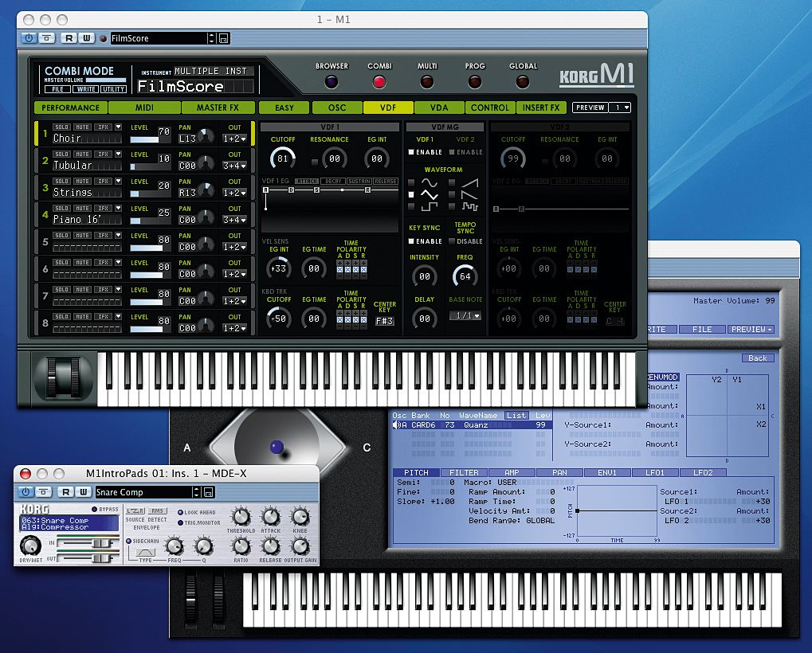
Task: Click the R button in the M1 toolbar
Action: tap(69, 37)
